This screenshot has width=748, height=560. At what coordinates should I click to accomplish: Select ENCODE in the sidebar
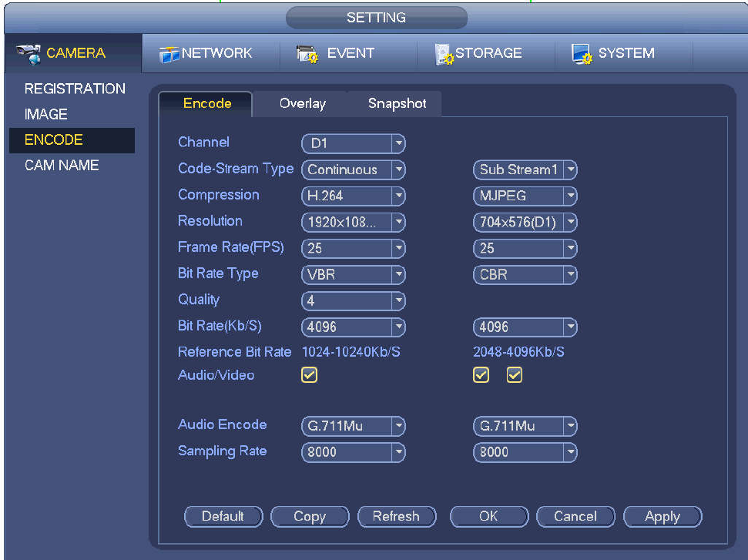(72, 140)
